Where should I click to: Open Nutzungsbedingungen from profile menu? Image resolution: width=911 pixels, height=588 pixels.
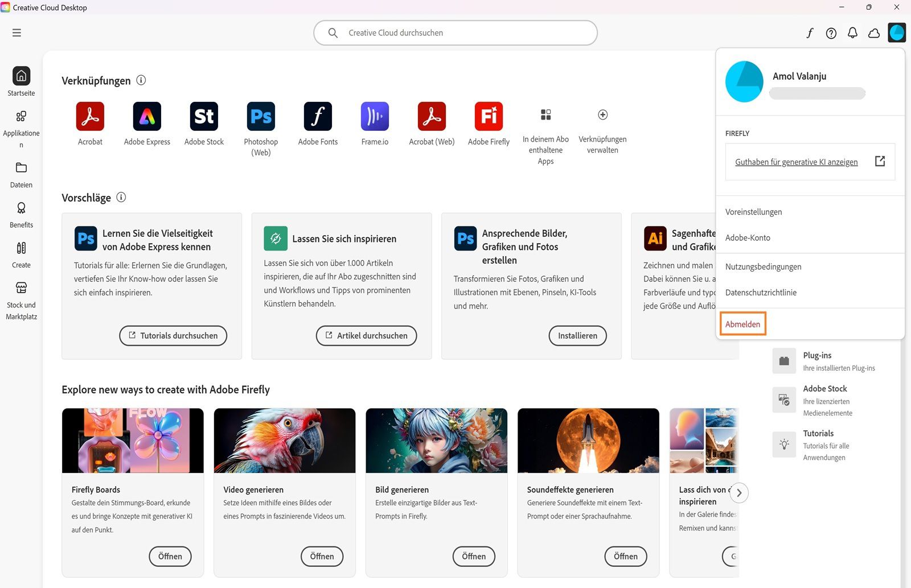(x=763, y=266)
